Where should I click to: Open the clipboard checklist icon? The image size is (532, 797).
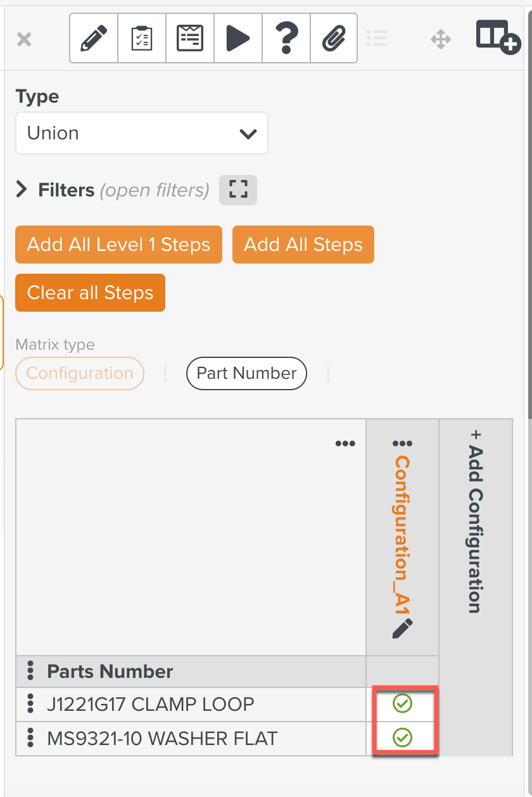point(142,39)
